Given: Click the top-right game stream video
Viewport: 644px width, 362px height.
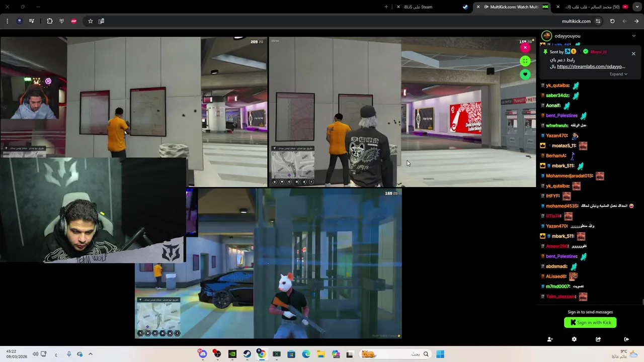Looking at the screenshot, I should [402, 112].
